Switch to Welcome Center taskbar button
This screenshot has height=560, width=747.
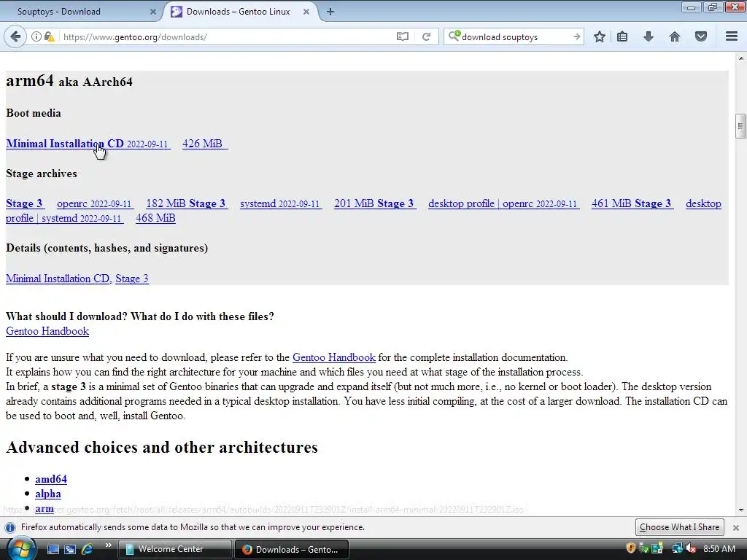pyautogui.click(x=174, y=549)
